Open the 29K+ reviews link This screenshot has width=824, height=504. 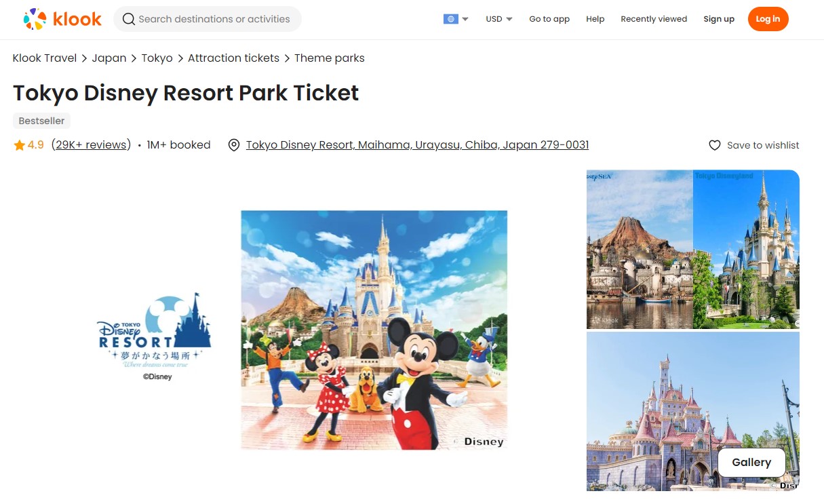click(x=91, y=144)
